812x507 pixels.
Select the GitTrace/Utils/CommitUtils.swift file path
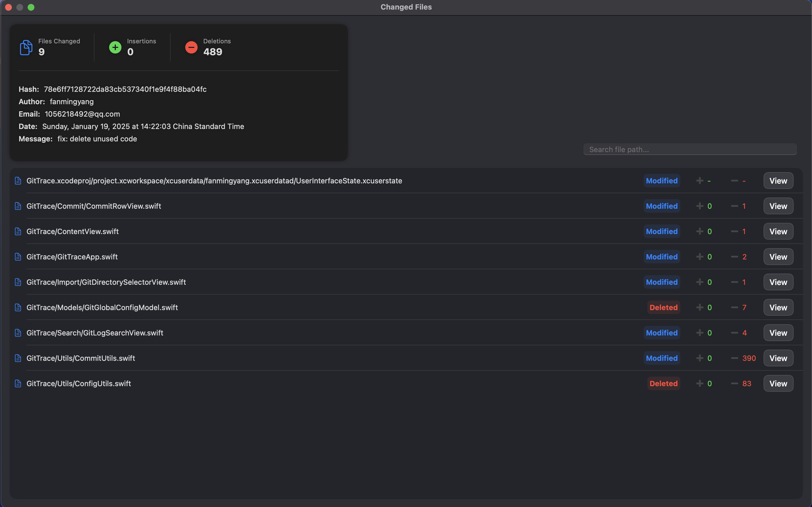pos(81,358)
